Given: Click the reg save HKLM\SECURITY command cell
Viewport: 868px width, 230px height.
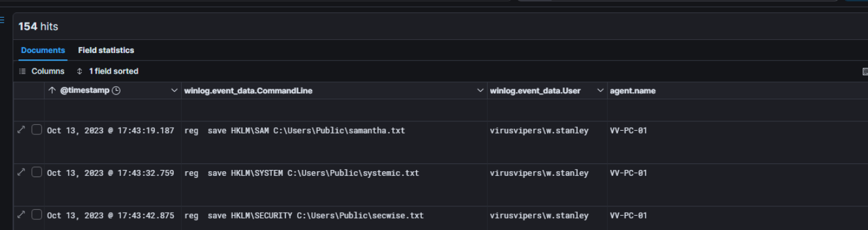Looking at the screenshot, I should 304,216.
